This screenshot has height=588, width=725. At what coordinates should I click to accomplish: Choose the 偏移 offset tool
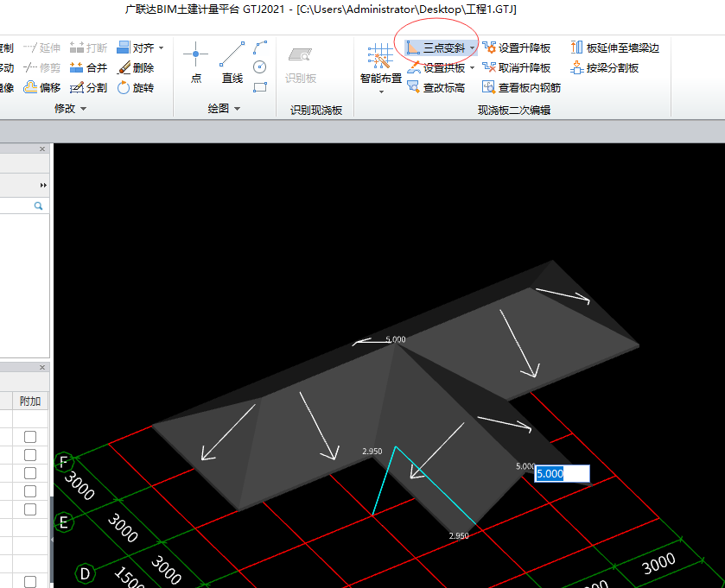42,88
